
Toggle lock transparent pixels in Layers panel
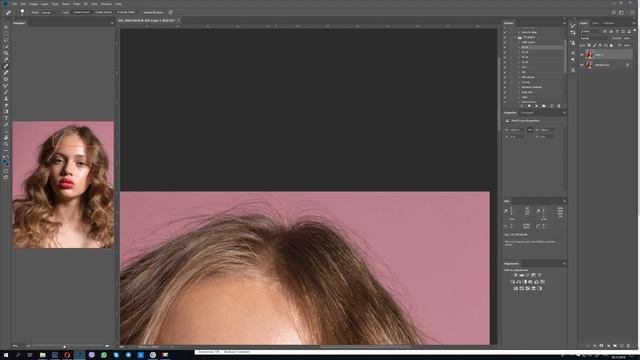tap(589, 45)
